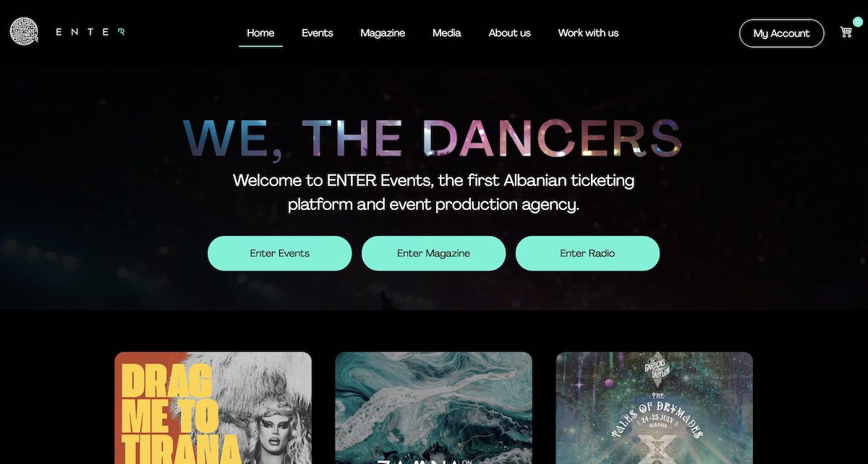Go to the Home menu item
Image resolution: width=868 pixels, height=464 pixels.
[260, 33]
